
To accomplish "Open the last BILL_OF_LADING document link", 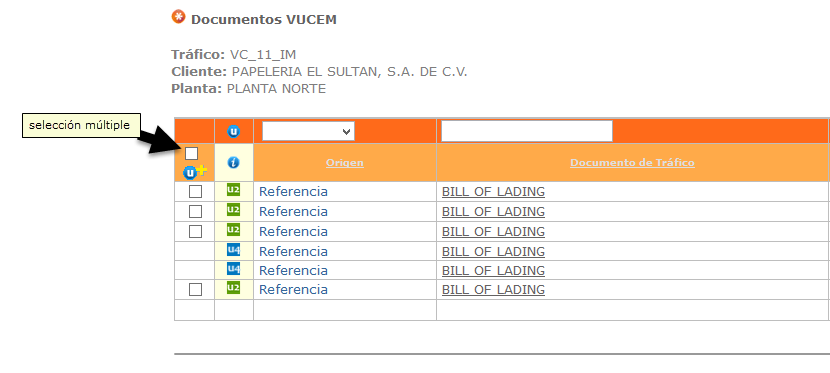I will (x=493, y=289).
